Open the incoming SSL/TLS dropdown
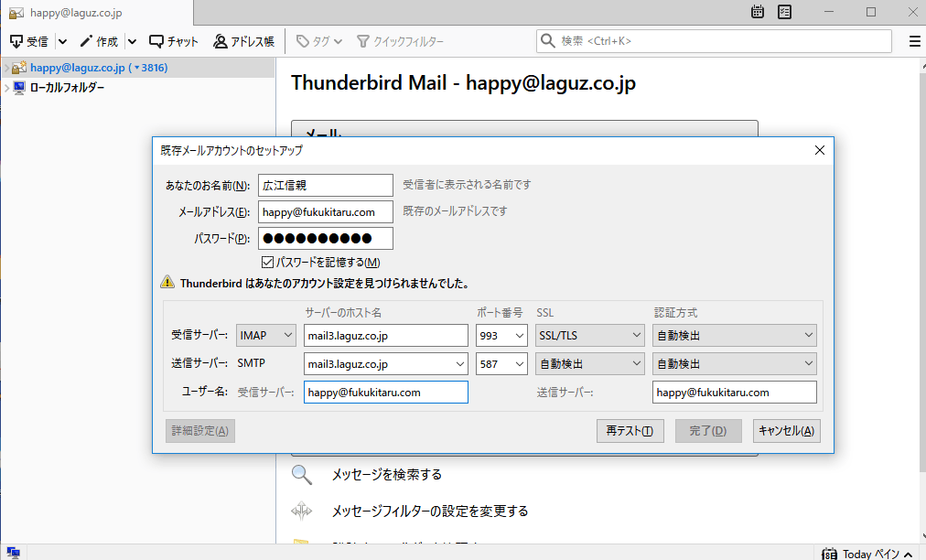This screenshot has width=926, height=560. (x=590, y=335)
